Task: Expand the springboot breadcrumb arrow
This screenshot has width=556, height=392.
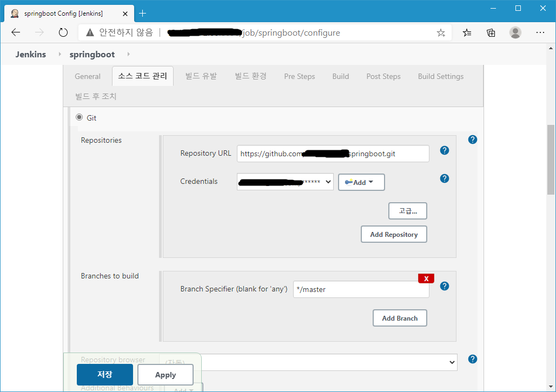Action: click(x=128, y=54)
